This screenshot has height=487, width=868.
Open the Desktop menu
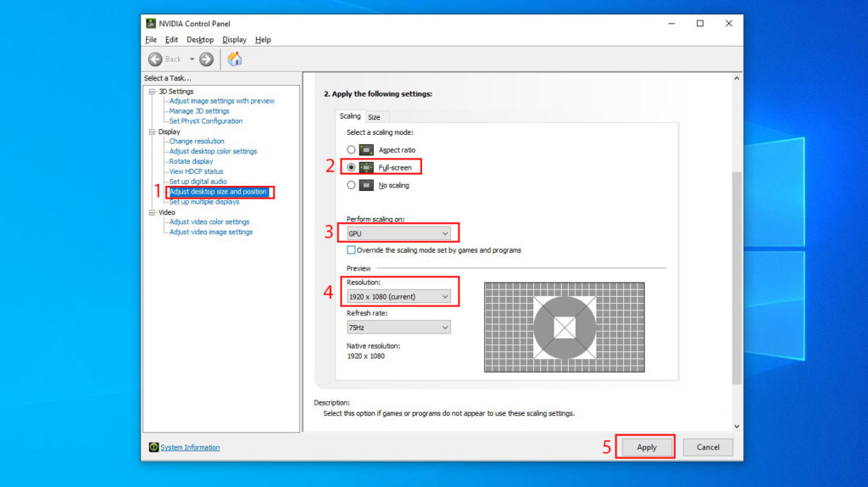[x=200, y=40]
